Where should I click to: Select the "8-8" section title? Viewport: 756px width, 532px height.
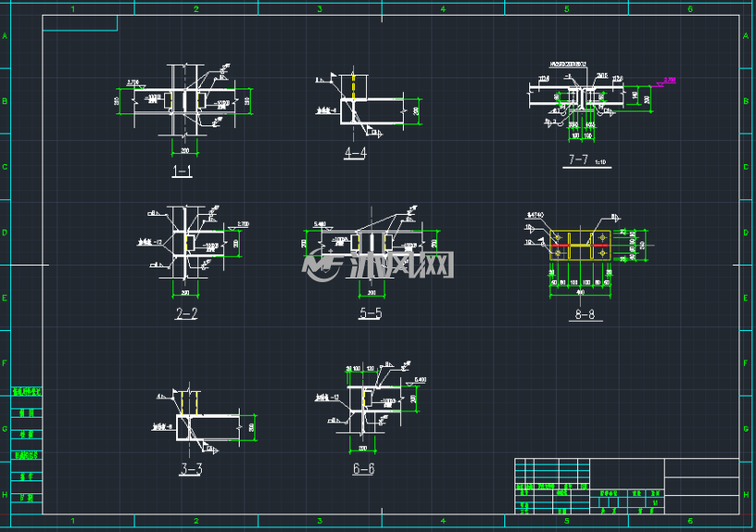point(585,315)
